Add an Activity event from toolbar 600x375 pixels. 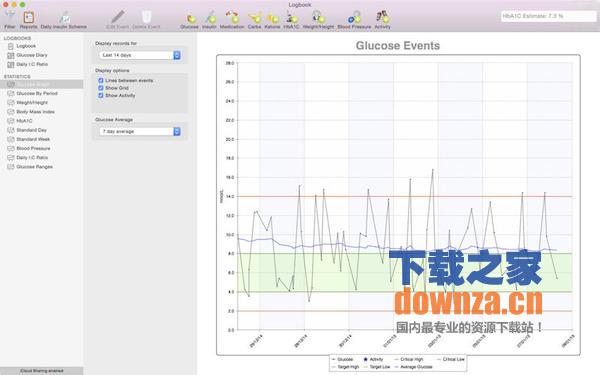pyautogui.click(x=382, y=19)
